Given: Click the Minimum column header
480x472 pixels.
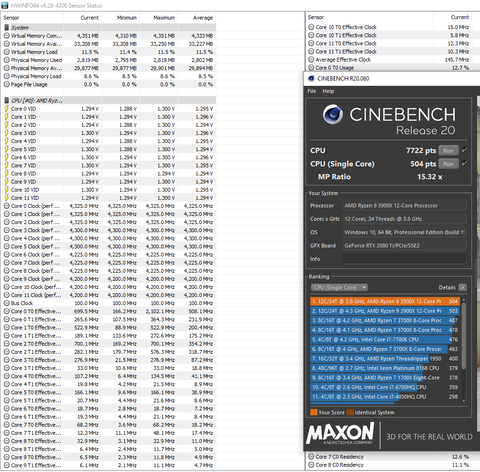Looking at the screenshot, I should click(x=127, y=18).
